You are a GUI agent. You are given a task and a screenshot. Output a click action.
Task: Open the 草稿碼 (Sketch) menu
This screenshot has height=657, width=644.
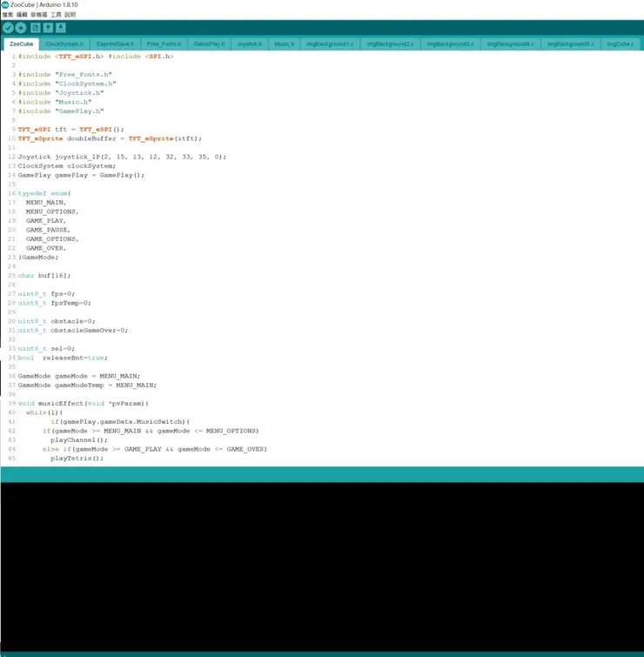(39, 15)
